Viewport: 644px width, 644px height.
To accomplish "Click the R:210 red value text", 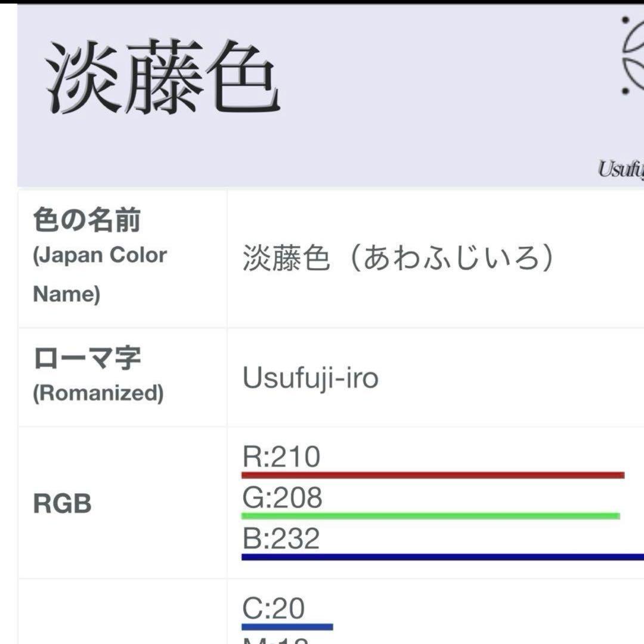I will pyautogui.click(x=281, y=457).
